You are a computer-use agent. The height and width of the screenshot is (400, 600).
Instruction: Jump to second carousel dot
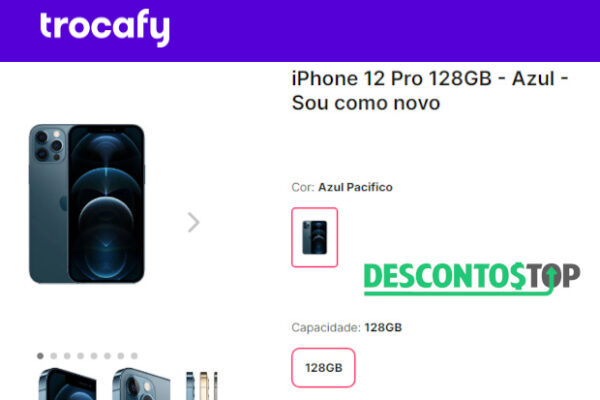(x=54, y=356)
